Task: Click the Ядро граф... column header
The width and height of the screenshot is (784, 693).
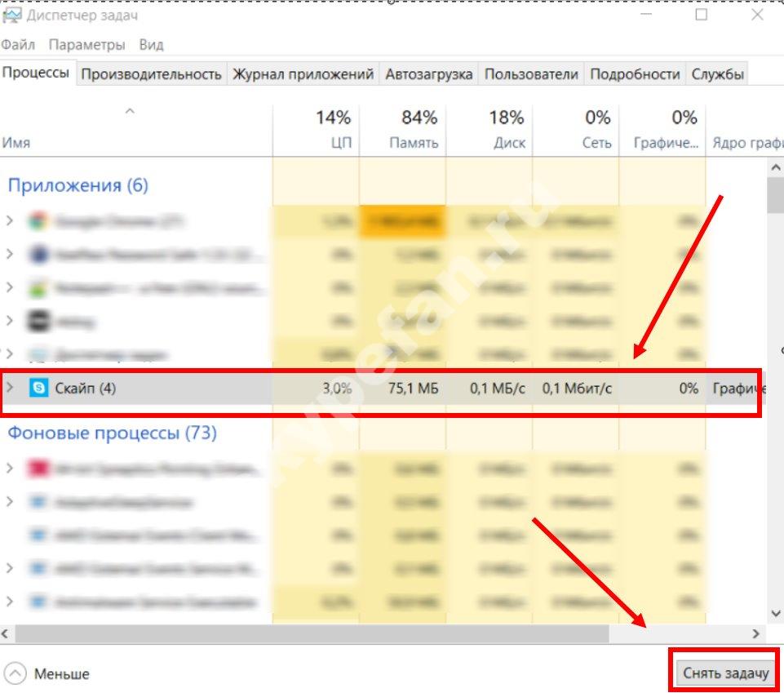Action: pos(745,131)
